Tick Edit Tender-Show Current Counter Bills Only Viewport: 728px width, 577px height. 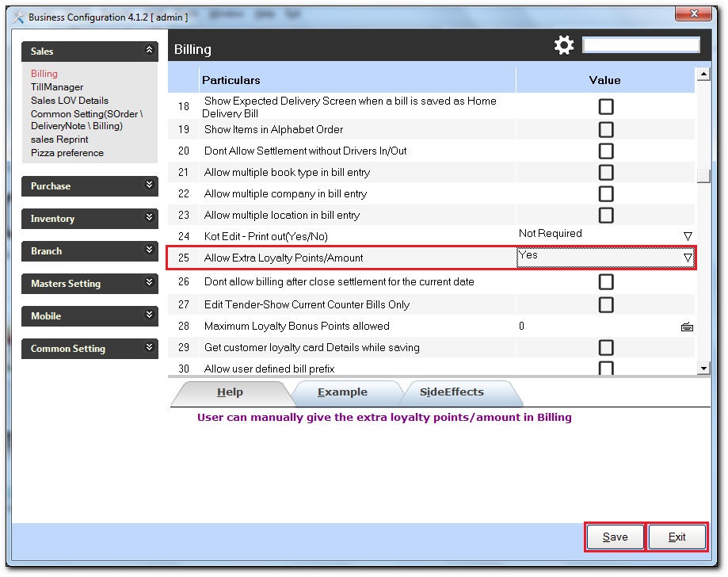(x=606, y=305)
